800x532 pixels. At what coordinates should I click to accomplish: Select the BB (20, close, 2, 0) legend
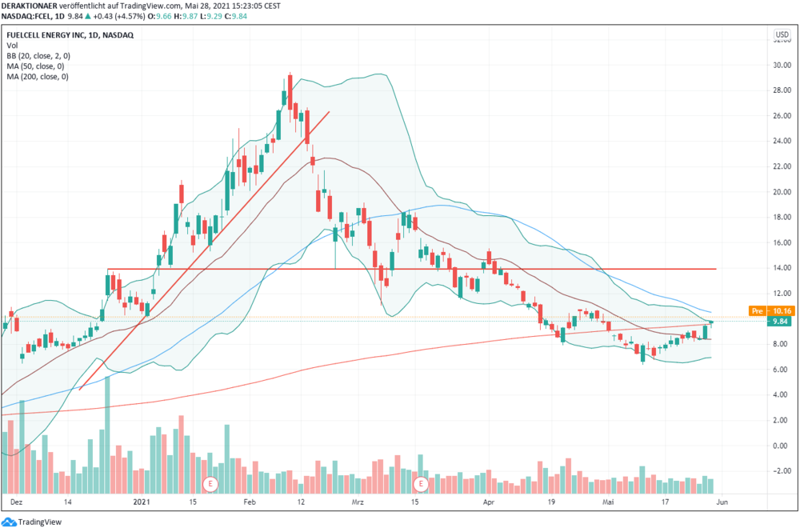coord(38,55)
